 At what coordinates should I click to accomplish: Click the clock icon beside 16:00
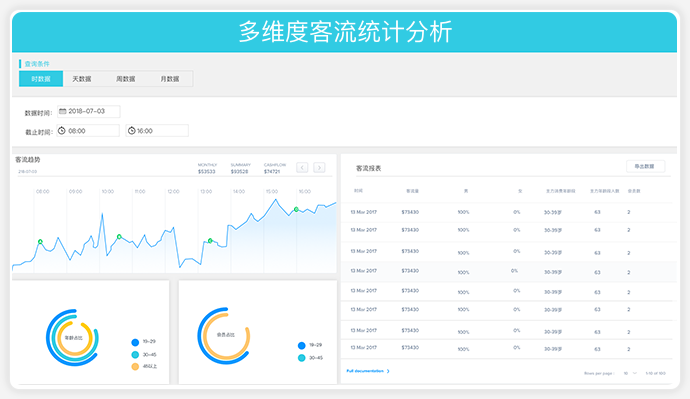(x=131, y=131)
